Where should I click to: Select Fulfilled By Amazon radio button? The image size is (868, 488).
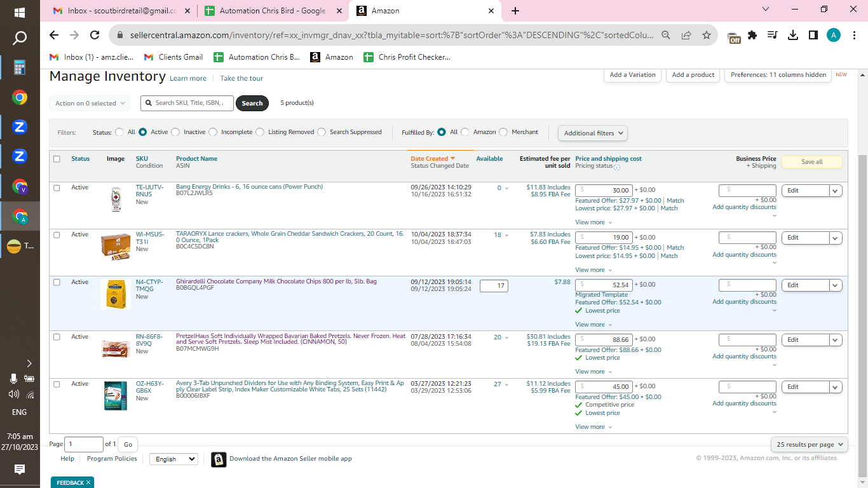(x=465, y=132)
